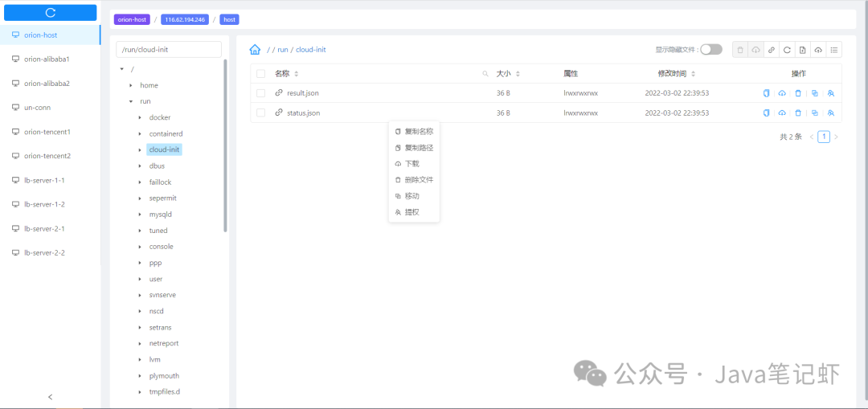868x409 pixels.
Task: Click the home icon in the breadcrumb
Action: pyautogui.click(x=256, y=49)
